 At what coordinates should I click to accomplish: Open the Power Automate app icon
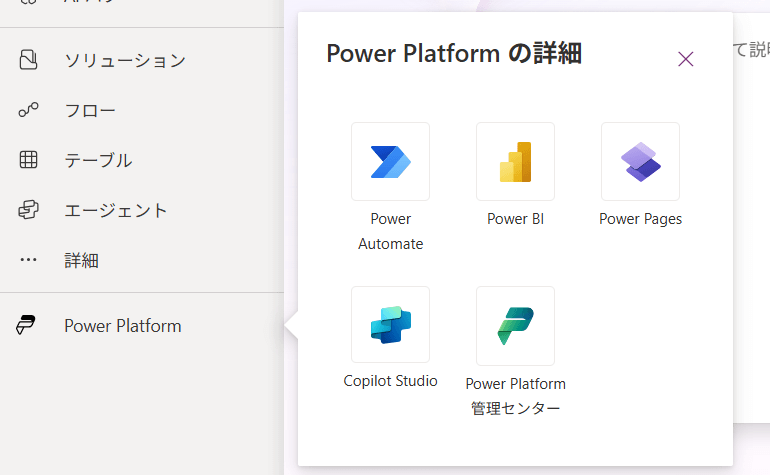[x=390, y=161]
